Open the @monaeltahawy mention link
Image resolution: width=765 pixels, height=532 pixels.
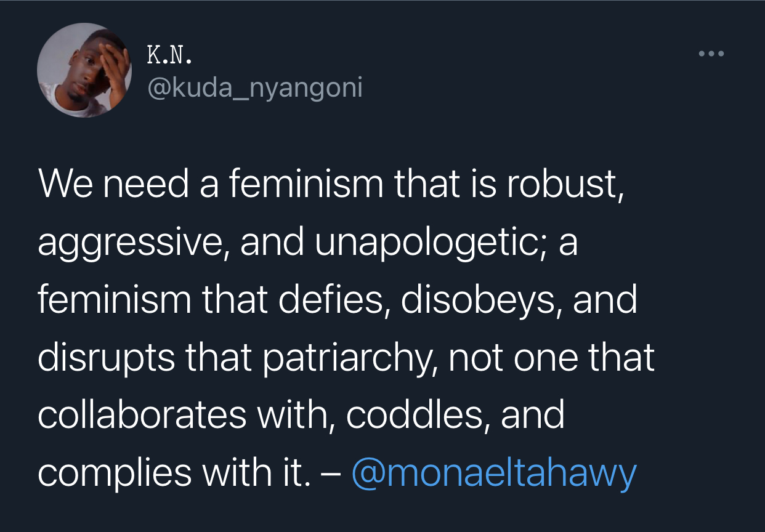(x=493, y=473)
